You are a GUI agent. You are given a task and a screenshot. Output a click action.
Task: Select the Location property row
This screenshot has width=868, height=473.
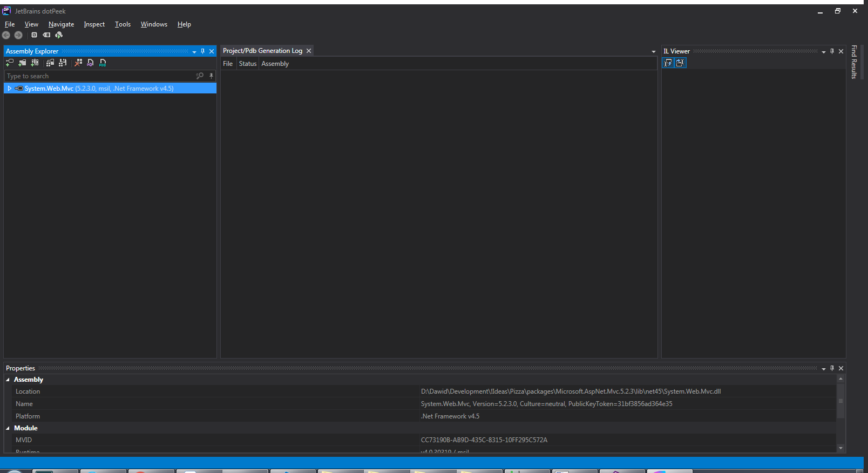(424, 391)
